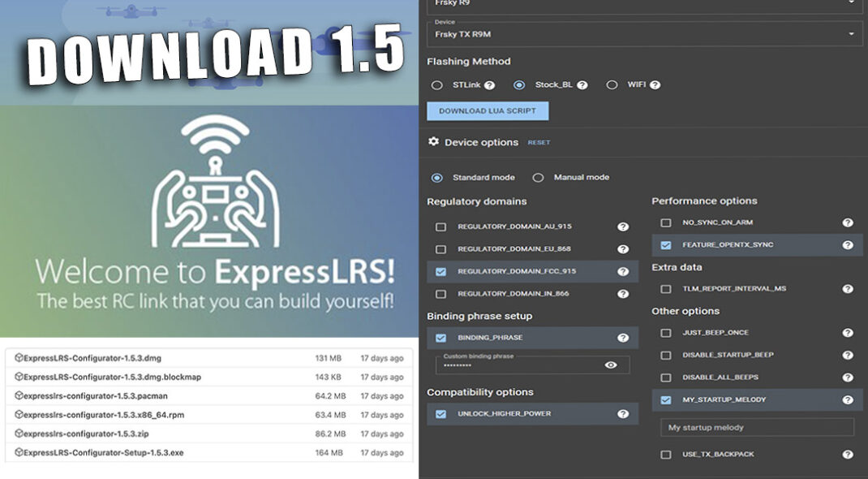Click the 86.2 MB size value
Screen dimensions: 868x479
coord(330,434)
